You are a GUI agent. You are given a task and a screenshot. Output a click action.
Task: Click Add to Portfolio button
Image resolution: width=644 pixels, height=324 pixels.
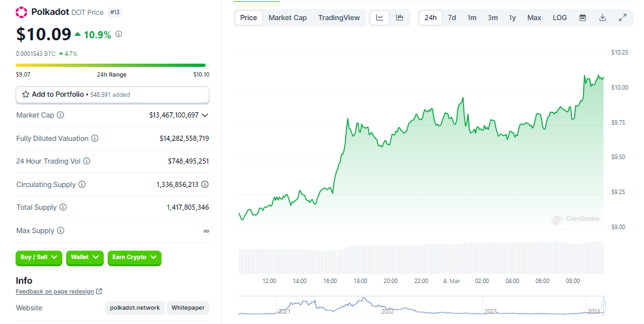point(112,95)
